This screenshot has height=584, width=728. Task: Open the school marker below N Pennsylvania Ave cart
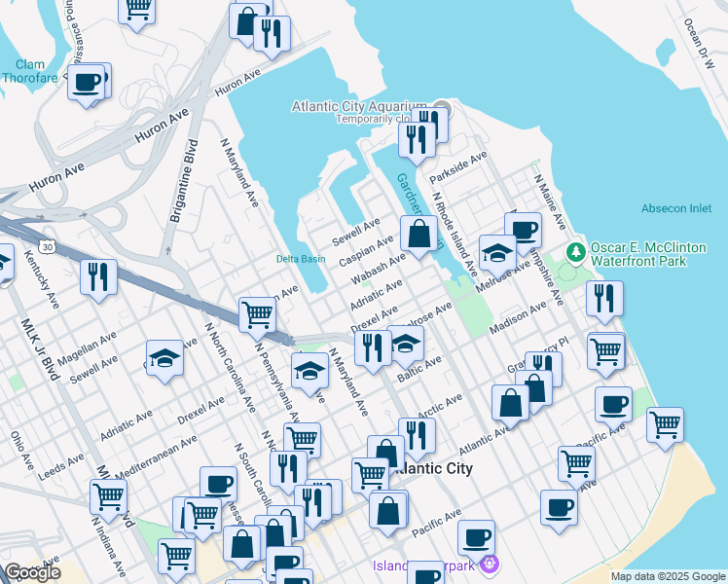pos(309,374)
